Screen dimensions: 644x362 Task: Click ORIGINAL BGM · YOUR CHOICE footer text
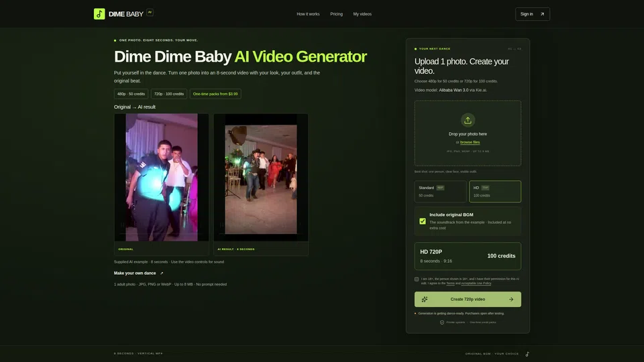[x=492, y=354]
